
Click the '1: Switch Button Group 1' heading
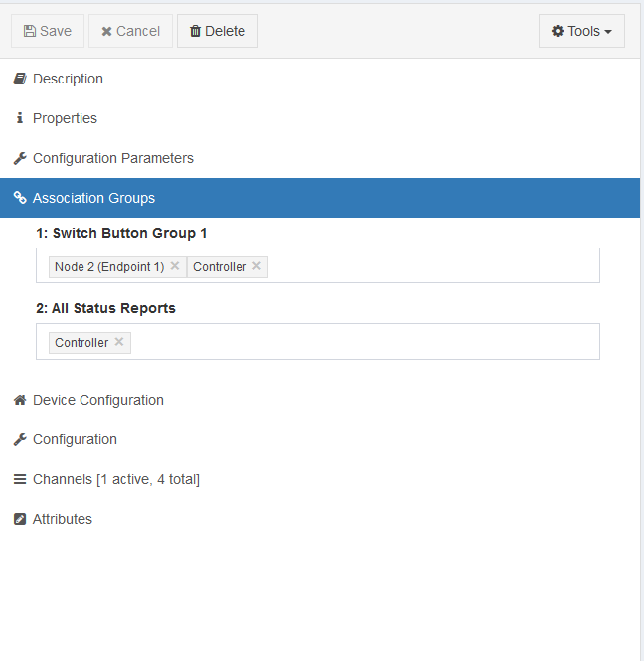[x=121, y=233]
